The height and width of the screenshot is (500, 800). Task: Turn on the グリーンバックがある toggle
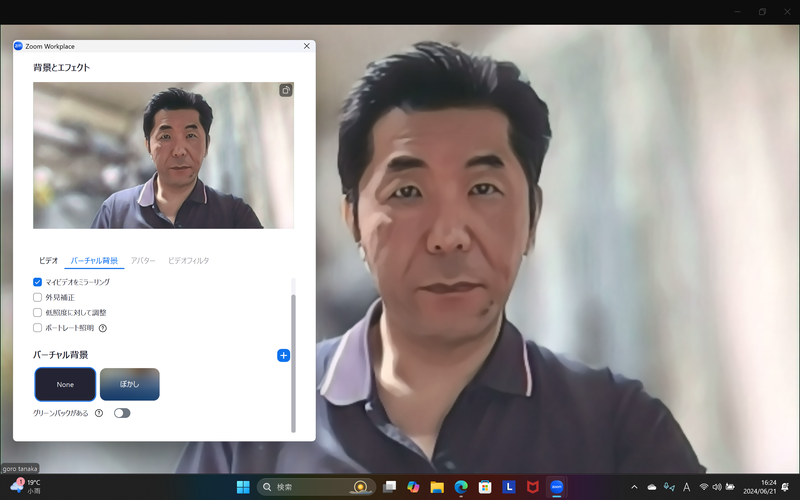point(122,413)
